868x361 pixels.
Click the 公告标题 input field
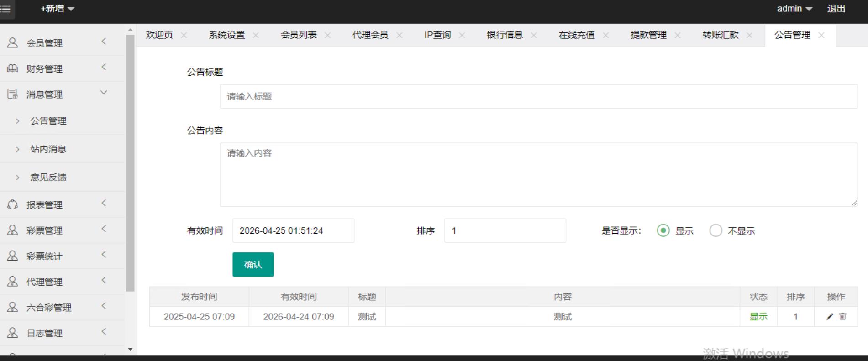(539, 96)
